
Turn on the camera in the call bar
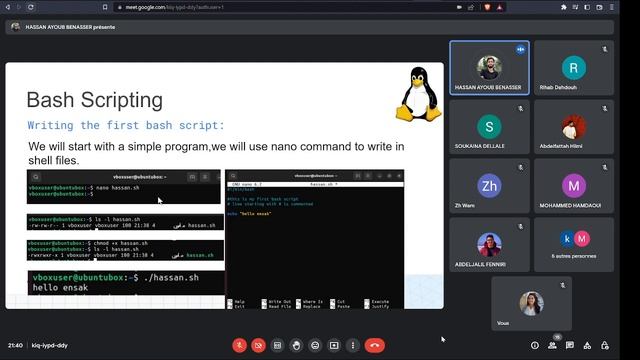click(258, 345)
